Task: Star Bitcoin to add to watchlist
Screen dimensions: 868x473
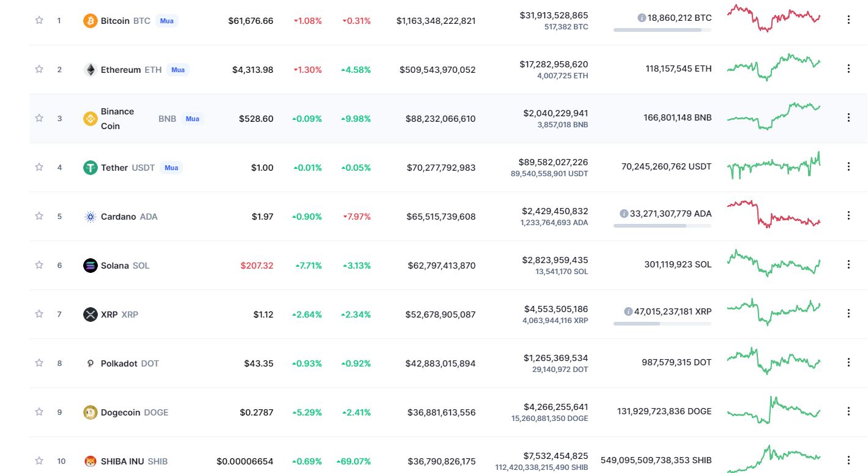Action: click(x=39, y=20)
